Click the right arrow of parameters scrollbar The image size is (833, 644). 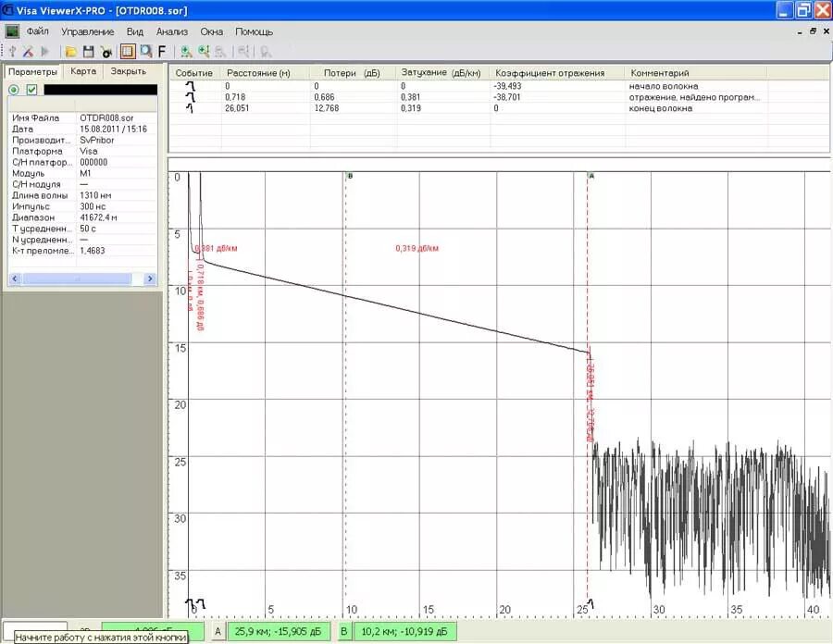[x=150, y=279]
